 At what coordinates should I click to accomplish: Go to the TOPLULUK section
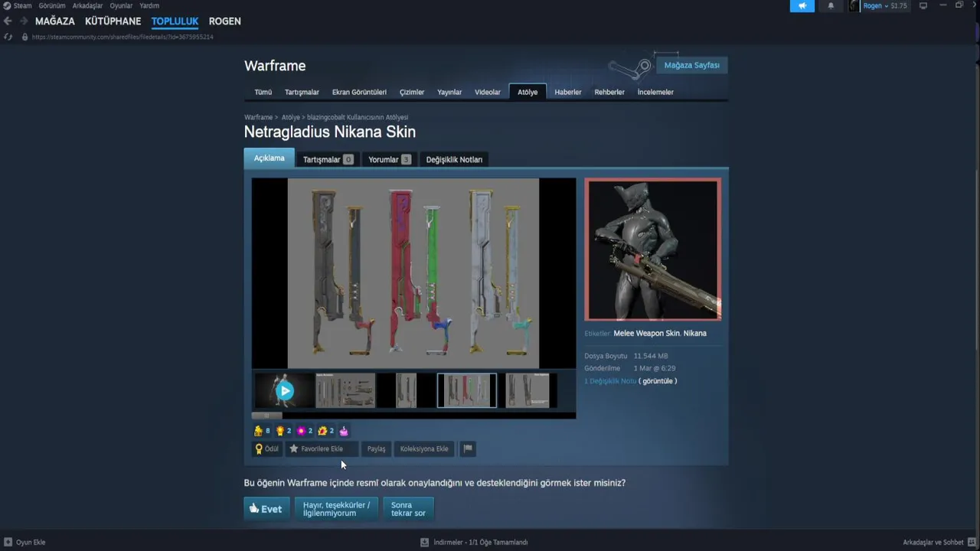tap(175, 21)
